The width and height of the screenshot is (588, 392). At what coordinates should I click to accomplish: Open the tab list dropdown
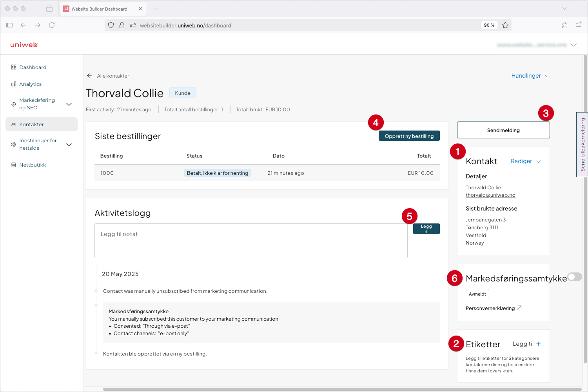564,9
